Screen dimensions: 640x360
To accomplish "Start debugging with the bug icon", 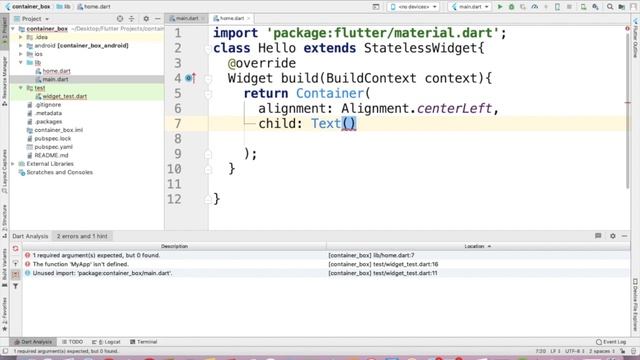I will (x=511, y=7).
